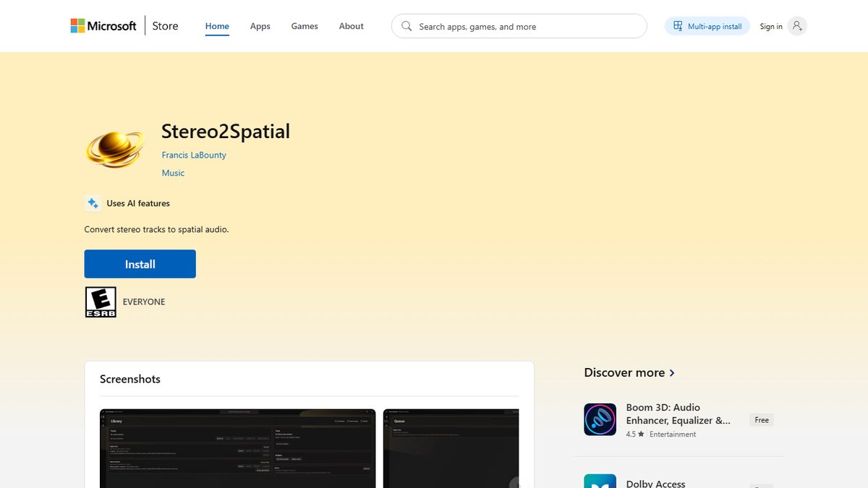This screenshot has height=488, width=868.
Task: Click the Uses AI features label
Action: 138,203
